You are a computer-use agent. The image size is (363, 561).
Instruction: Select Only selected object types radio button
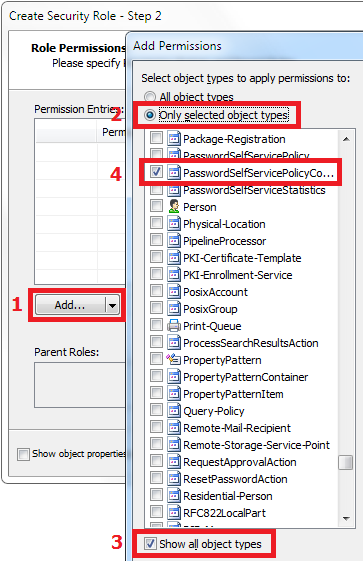(149, 115)
